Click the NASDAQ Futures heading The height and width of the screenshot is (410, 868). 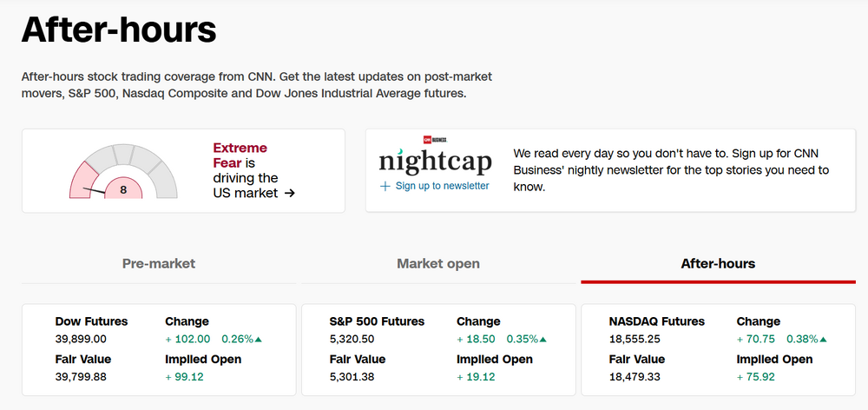(657, 321)
